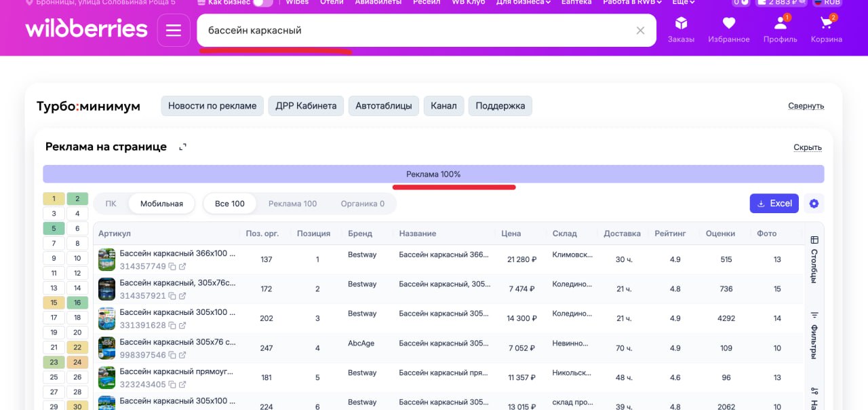Viewport: 868px width, 410px height.
Task: Copy article number 314357749
Action: point(172,267)
